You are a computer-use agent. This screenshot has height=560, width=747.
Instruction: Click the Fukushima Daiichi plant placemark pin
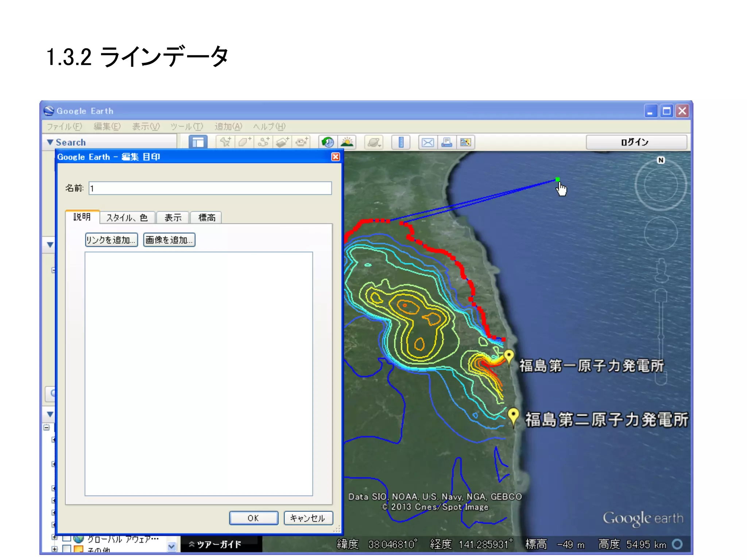coord(509,357)
